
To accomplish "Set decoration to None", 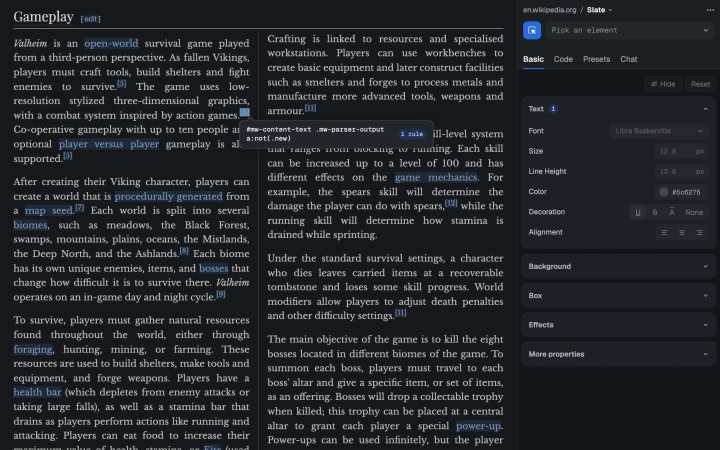I will (x=694, y=212).
